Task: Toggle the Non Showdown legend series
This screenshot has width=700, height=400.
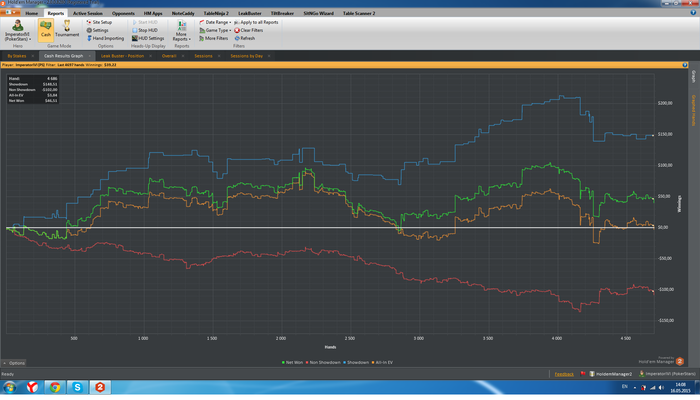Action: pyautogui.click(x=323, y=363)
